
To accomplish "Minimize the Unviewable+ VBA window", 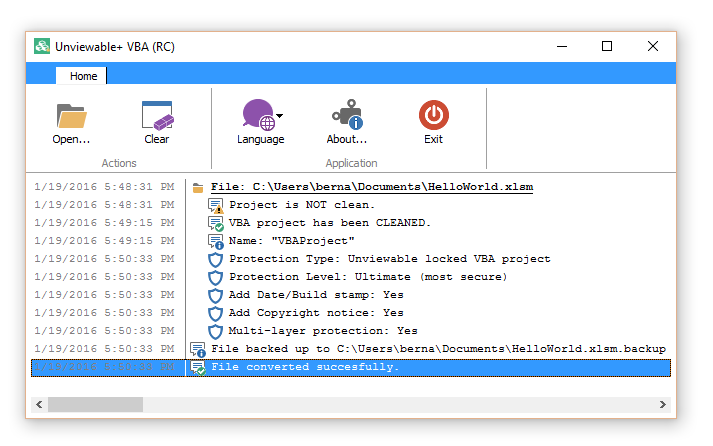I will [562, 46].
